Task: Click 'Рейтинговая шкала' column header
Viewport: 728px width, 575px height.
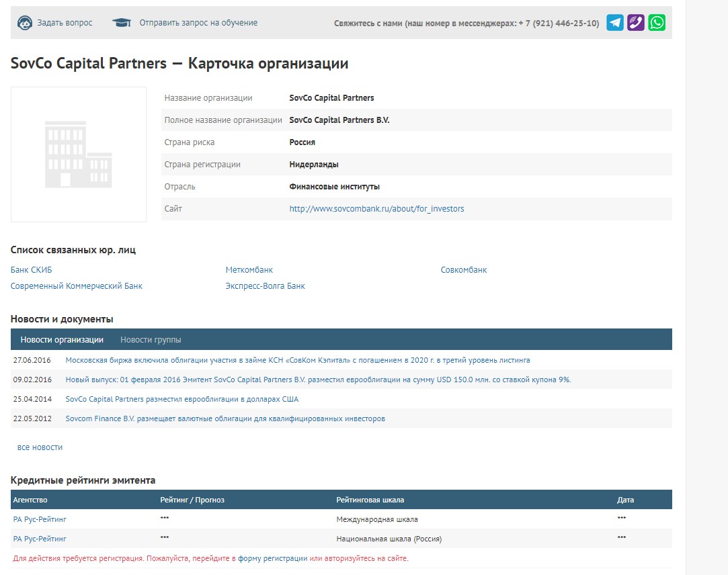Action: coord(370,500)
